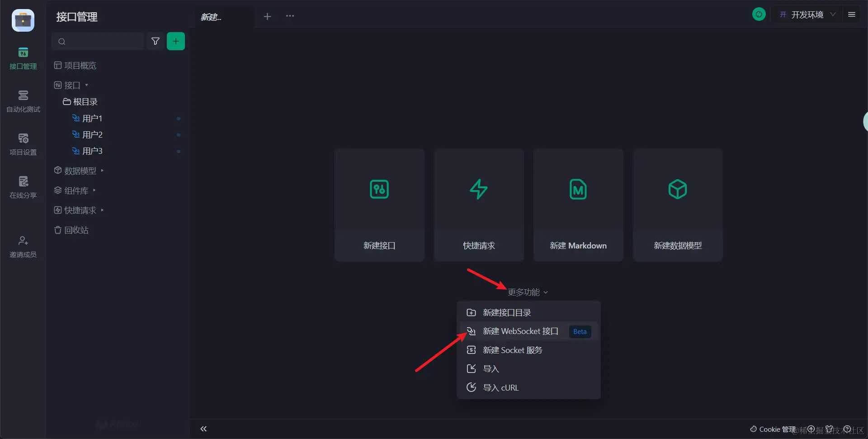Image resolution: width=868 pixels, height=439 pixels.
Task: Open the hamburger menu at top right
Action: [x=852, y=14]
